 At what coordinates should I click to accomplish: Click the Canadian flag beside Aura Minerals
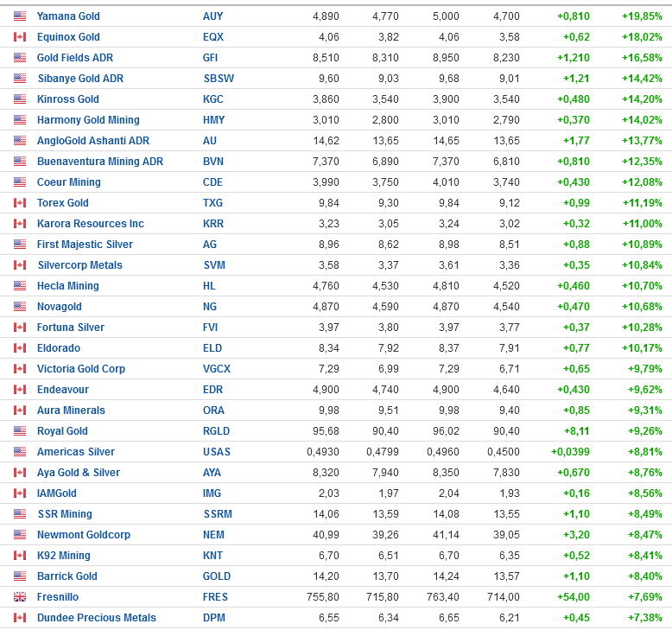click(x=20, y=410)
